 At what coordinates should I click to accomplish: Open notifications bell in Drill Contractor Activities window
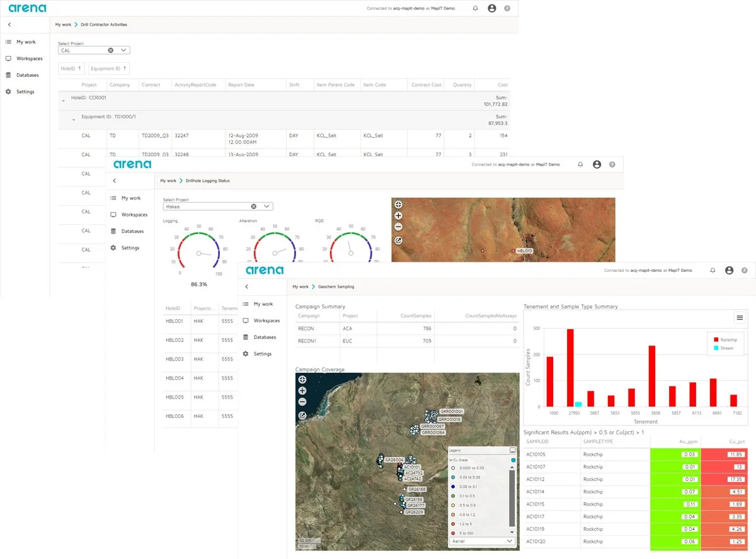coord(476,9)
